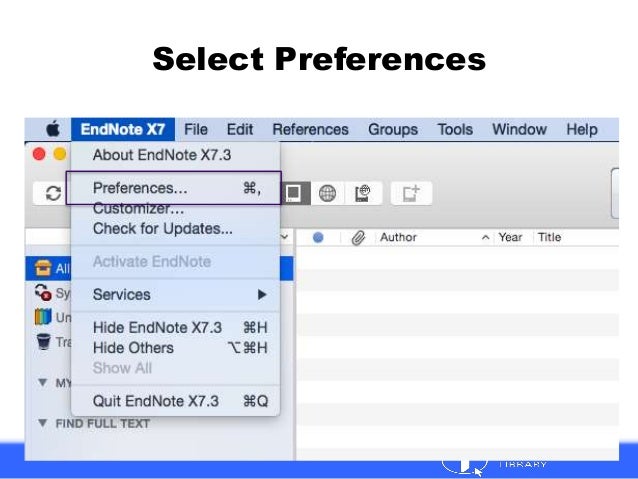Select All References group icon
The height and width of the screenshot is (479, 638).
(x=43, y=268)
